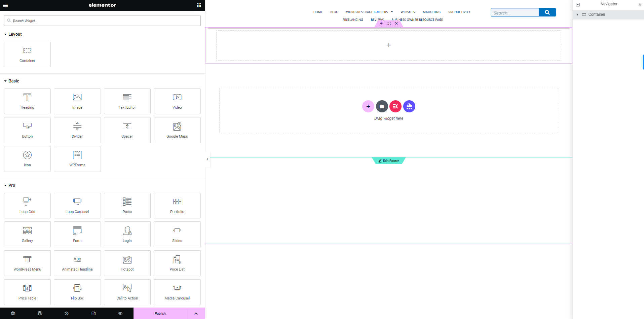
Task: Select the Portfolio widget
Action: click(177, 206)
